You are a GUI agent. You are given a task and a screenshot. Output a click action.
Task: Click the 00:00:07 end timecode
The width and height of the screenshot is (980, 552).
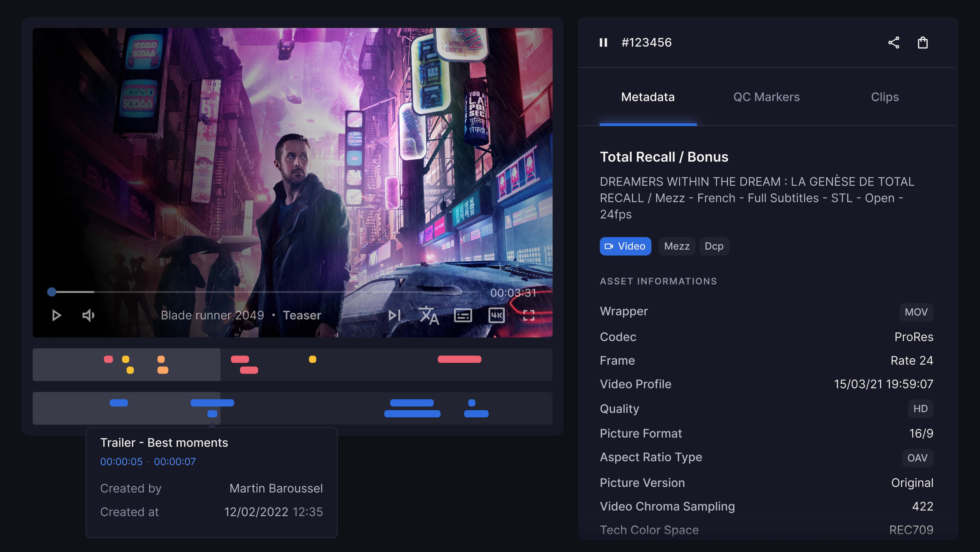coord(175,462)
